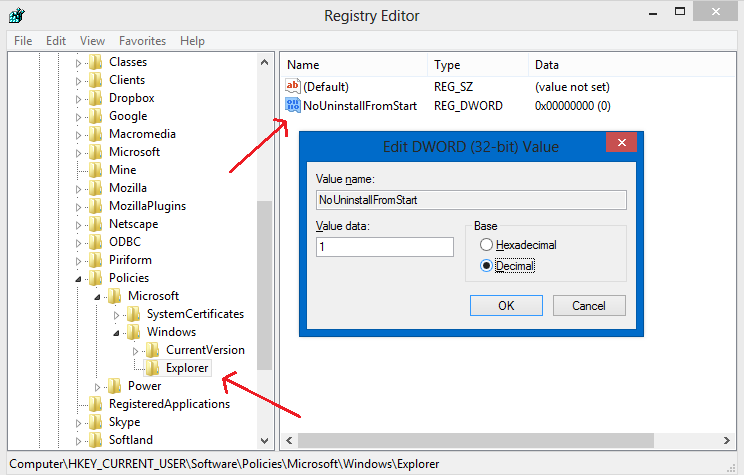This screenshot has height=475, width=744.
Task: Collapse the Windows key
Action: [x=116, y=333]
